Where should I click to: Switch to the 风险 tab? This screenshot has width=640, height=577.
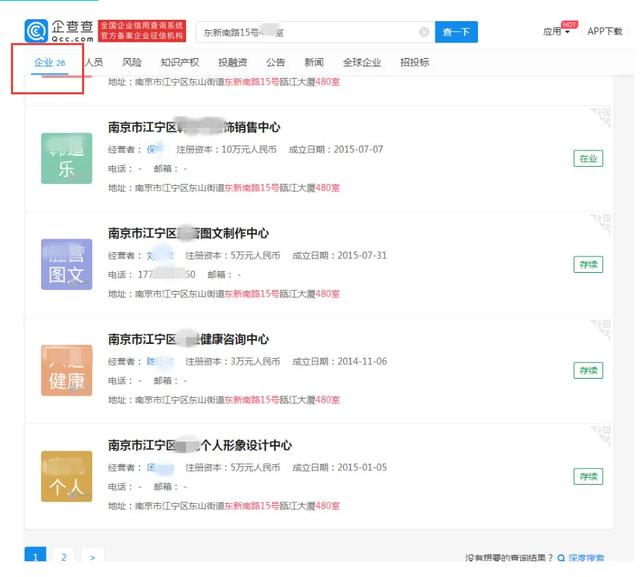pos(132,63)
